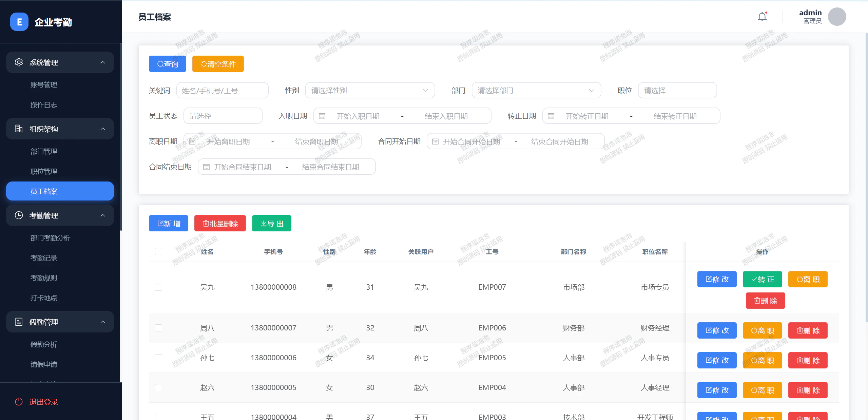The height and width of the screenshot is (420, 868).
Task: Click the calendar icon in 入职日期 range
Action: (x=322, y=116)
